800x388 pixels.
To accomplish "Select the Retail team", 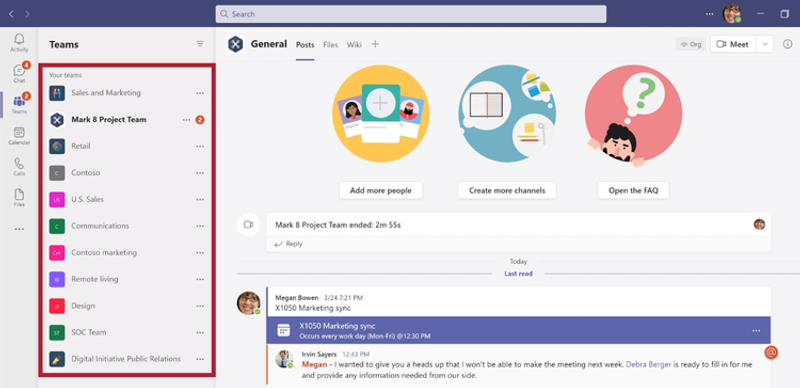I will pos(127,147).
